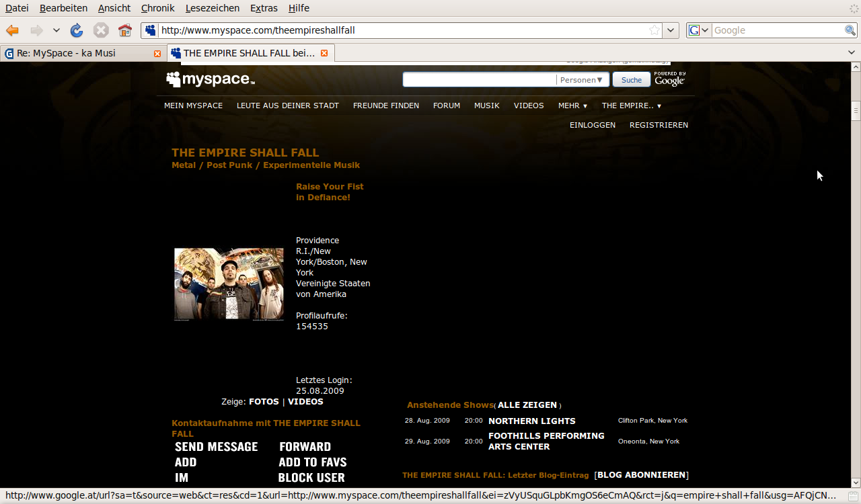Open MEIN MYSPACE navigation link
Screen dimensions: 861x504
[193, 106]
